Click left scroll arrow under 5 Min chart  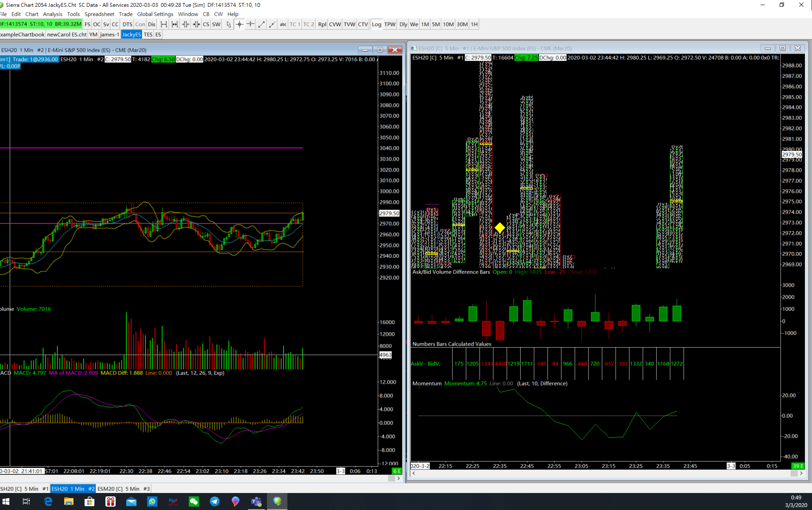tap(414, 473)
